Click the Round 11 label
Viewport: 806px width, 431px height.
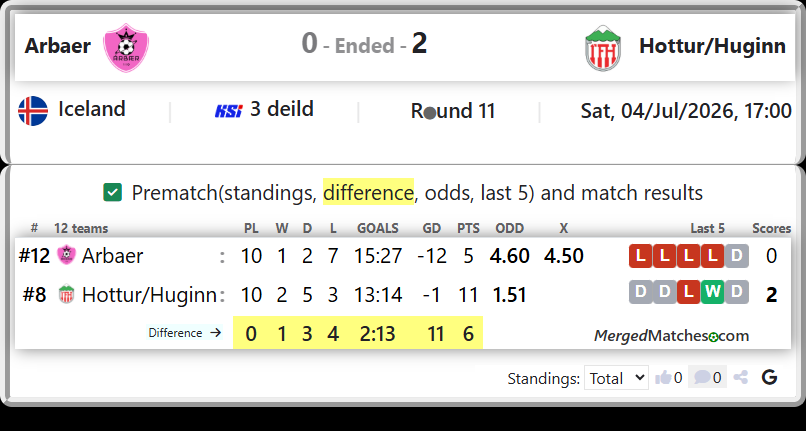[452, 111]
